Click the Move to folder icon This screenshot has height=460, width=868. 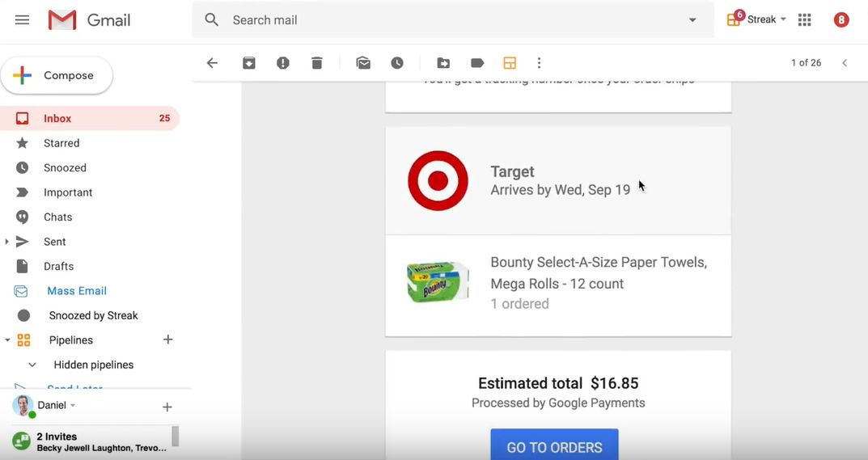coord(443,62)
